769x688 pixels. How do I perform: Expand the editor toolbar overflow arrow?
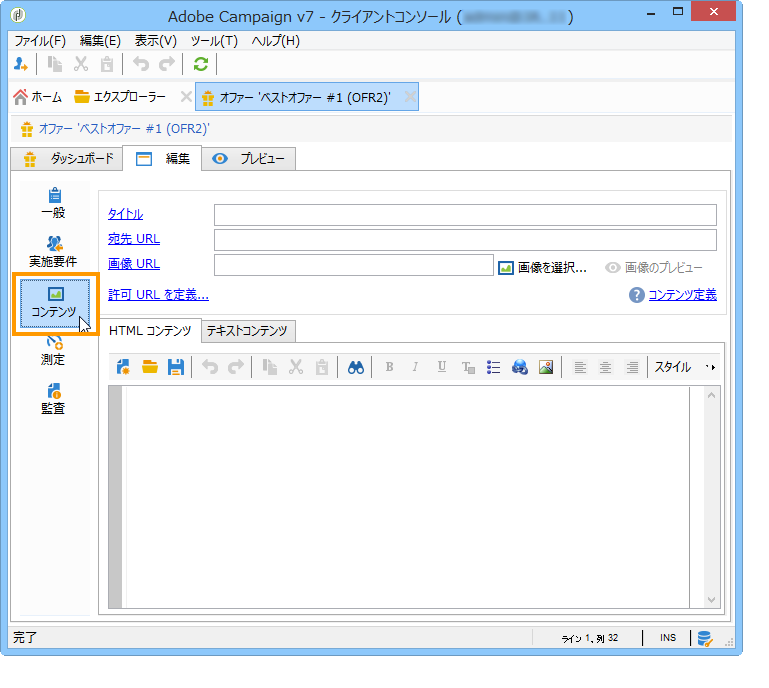tap(711, 367)
